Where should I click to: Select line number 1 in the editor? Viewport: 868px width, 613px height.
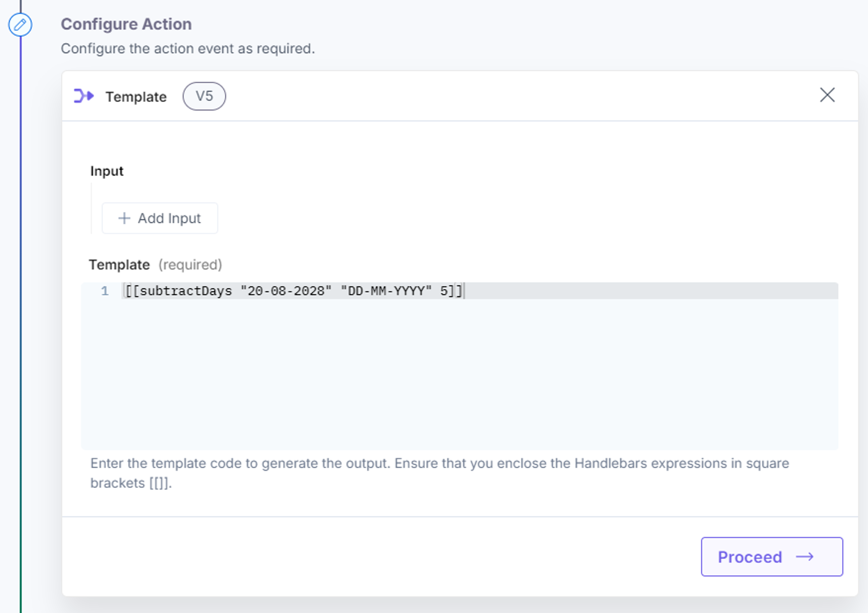(x=105, y=291)
